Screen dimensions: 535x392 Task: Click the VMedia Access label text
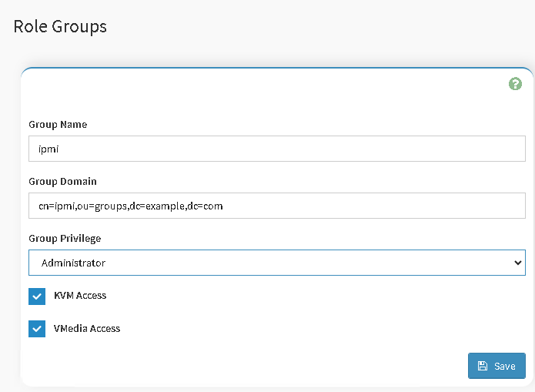pos(87,329)
